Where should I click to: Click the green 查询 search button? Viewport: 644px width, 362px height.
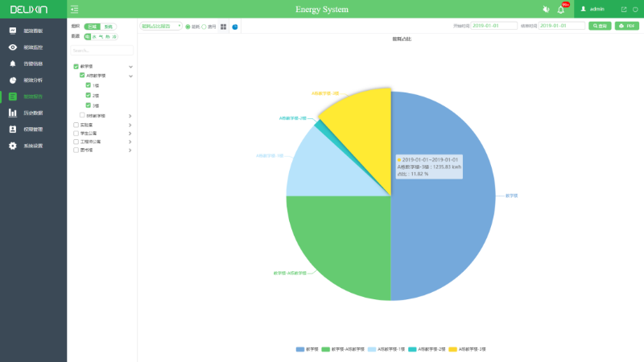(x=600, y=27)
